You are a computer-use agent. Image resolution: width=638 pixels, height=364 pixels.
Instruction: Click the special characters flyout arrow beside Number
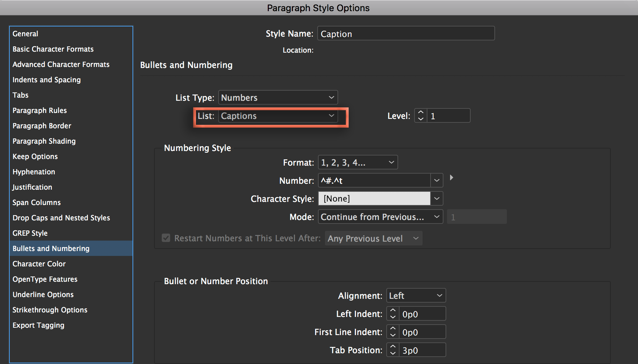pyautogui.click(x=451, y=178)
